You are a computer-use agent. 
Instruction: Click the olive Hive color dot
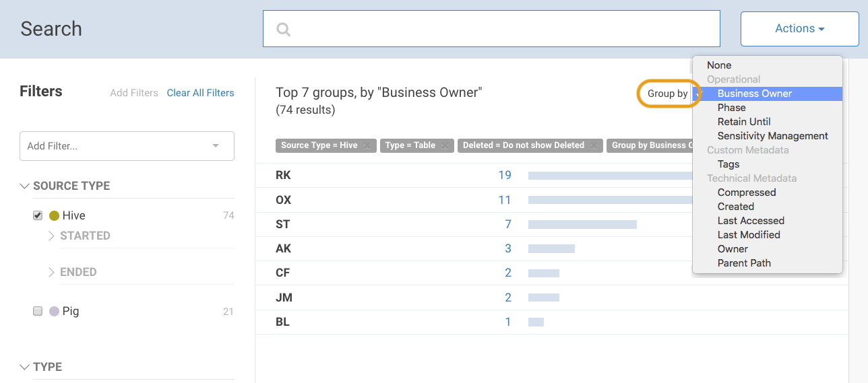click(x=54, y=216)
